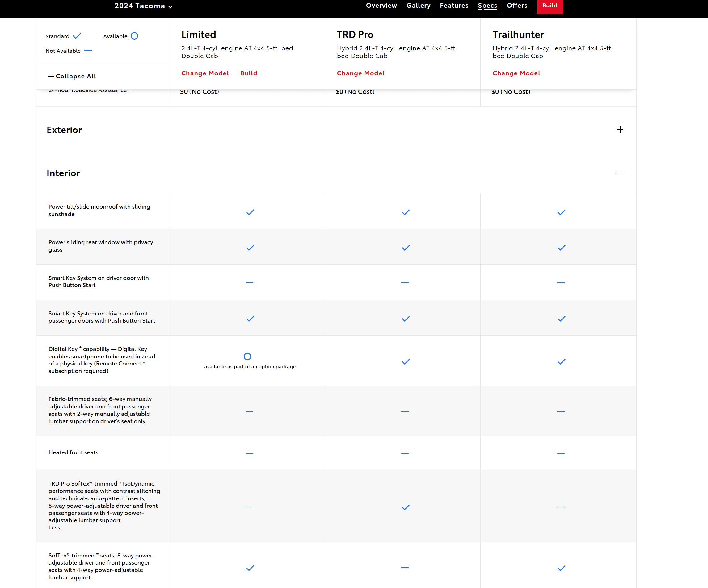Click the Build link under Limited
Screen dimensions: 708x588
tap(248, 73)
